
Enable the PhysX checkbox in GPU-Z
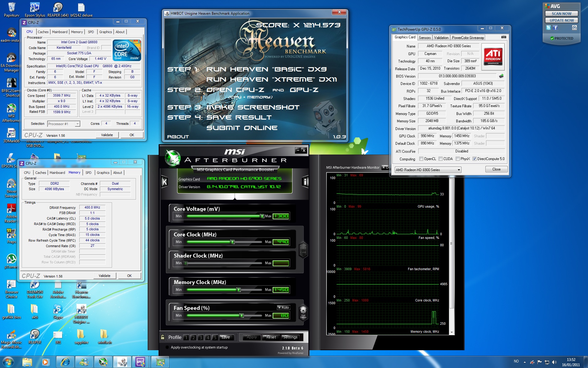coord(458,159)
